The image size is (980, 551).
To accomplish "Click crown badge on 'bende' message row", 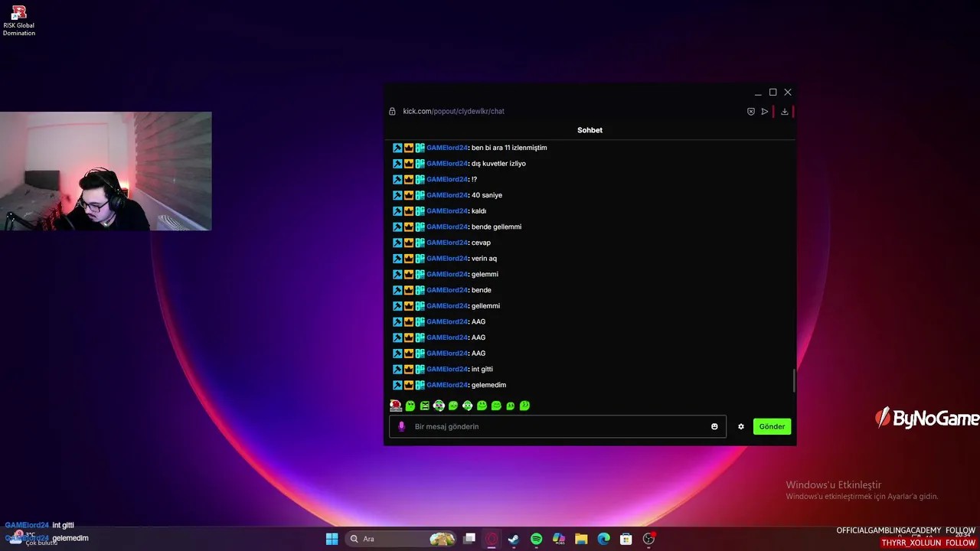I will click(409, 290).
